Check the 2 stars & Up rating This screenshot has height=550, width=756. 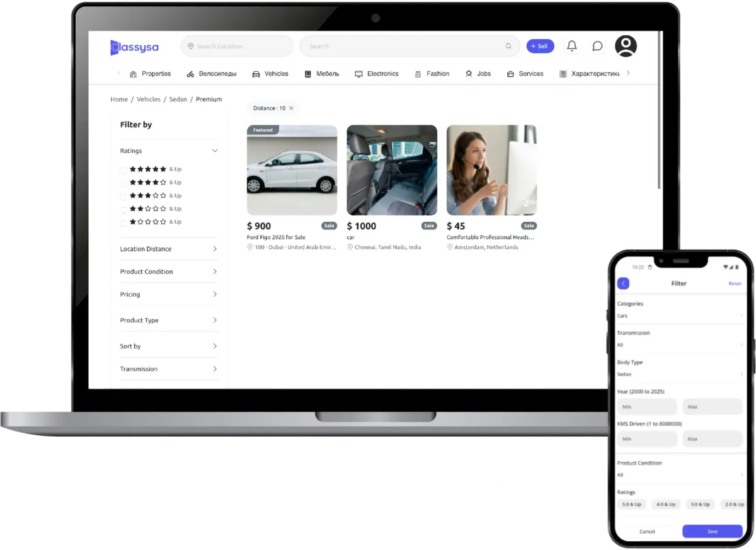click(x=123, y=209)
